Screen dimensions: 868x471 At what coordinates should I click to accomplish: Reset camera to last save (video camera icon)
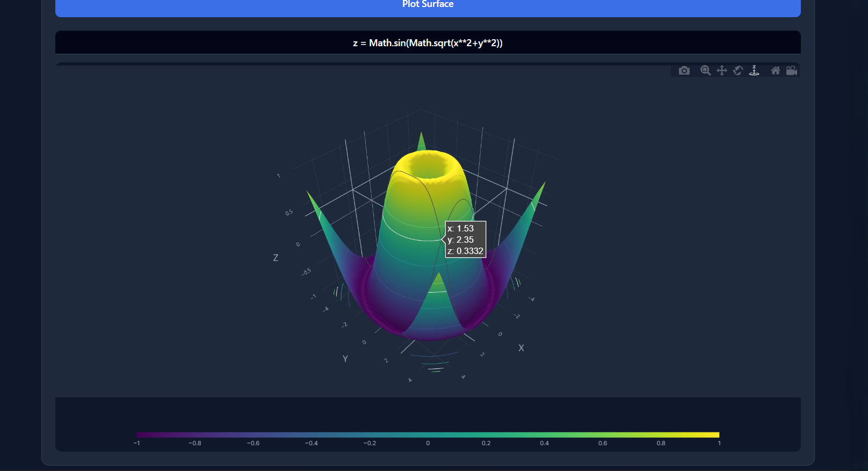791,71
